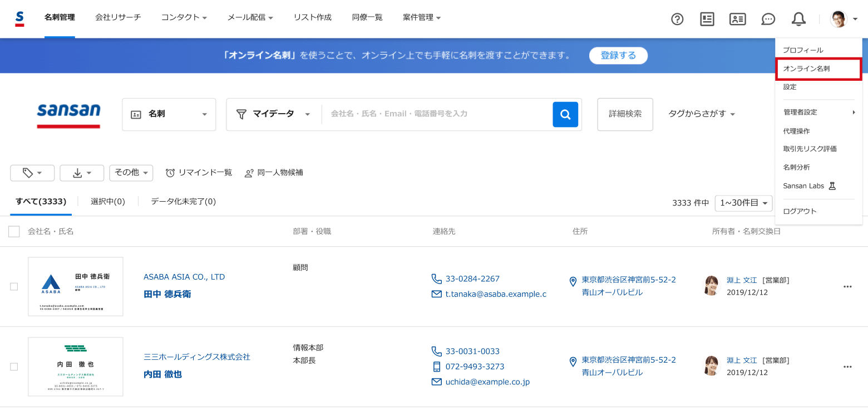Viewport: 868px width, 415px height.
Task: Click owner avatar in 内田 徹也 row
Action: [x=712, y=365]
